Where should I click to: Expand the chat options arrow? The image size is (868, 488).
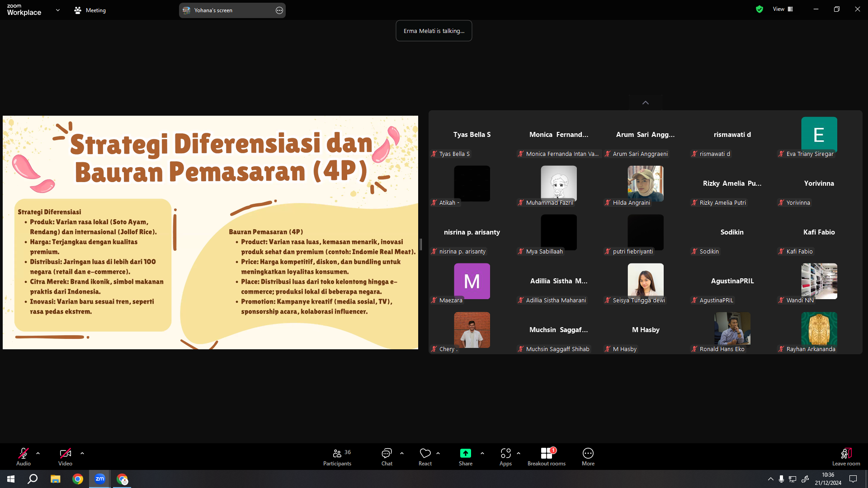pyautogui.click(x=402, y=453)
